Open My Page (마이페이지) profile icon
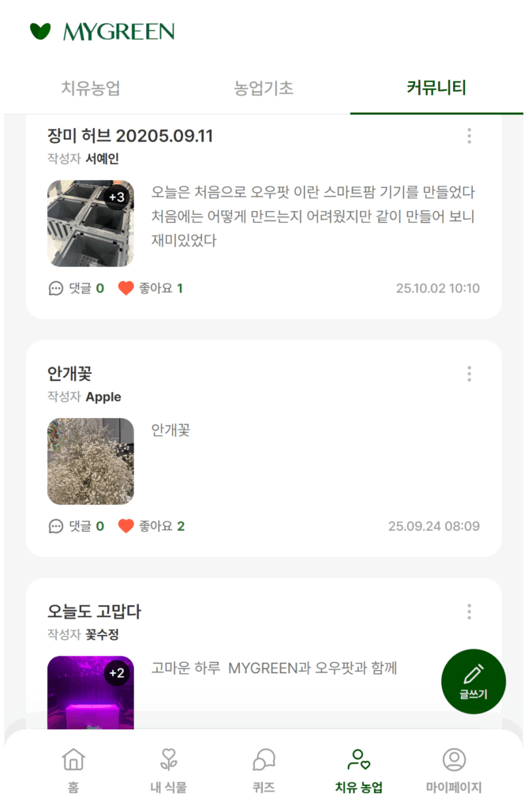This screenshot has width=532, height=809. (454, 760)
